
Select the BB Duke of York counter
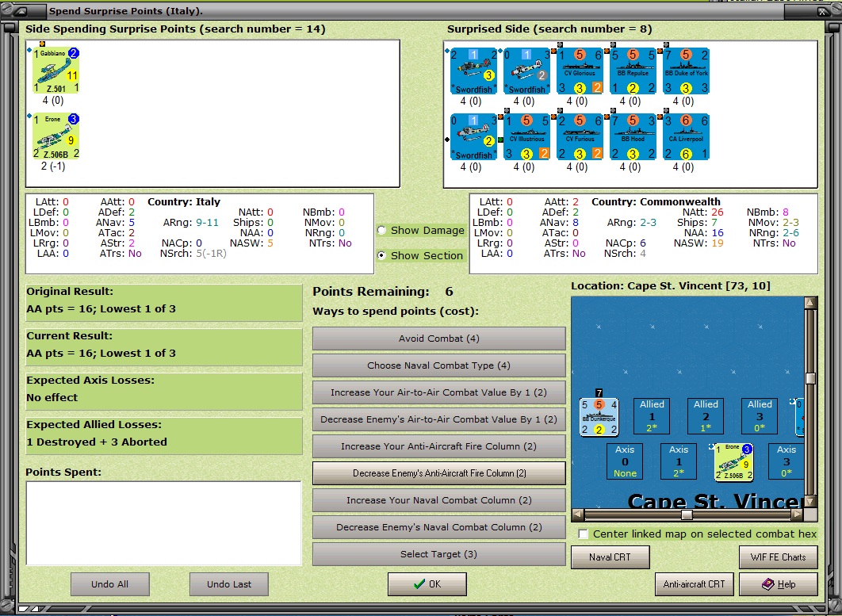(x=686, y=71)
